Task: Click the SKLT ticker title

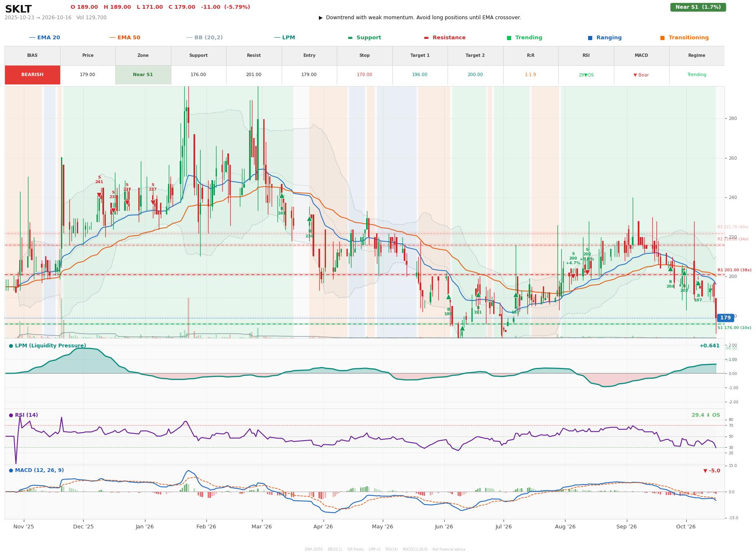Action: 18,9
